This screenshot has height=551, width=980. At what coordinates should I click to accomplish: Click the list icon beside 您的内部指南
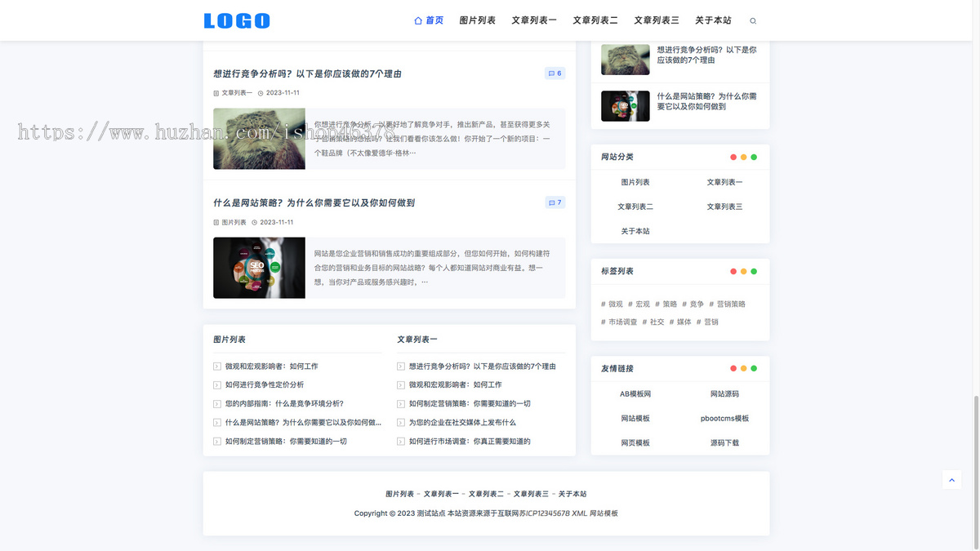[x=217, y=403]
